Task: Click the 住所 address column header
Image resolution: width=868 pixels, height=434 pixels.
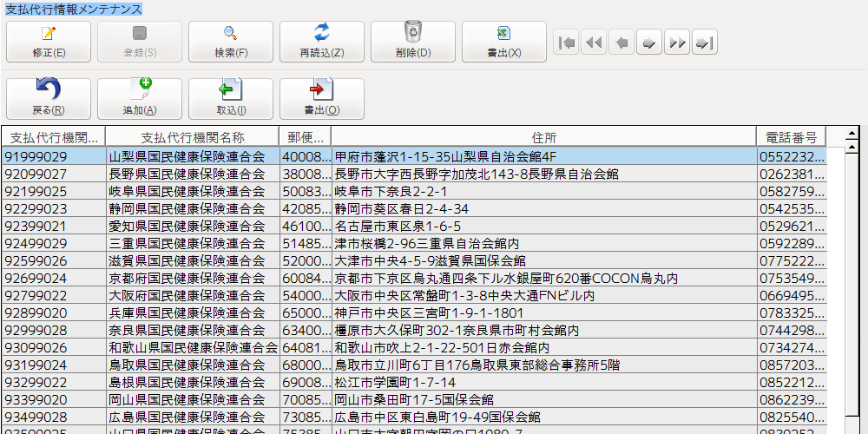Action: pos(543,137)
